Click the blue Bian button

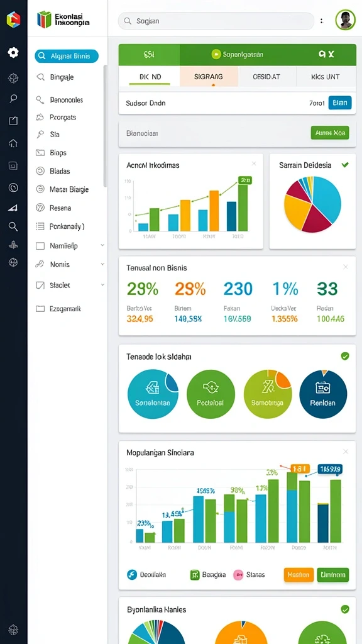coord(340,103)
